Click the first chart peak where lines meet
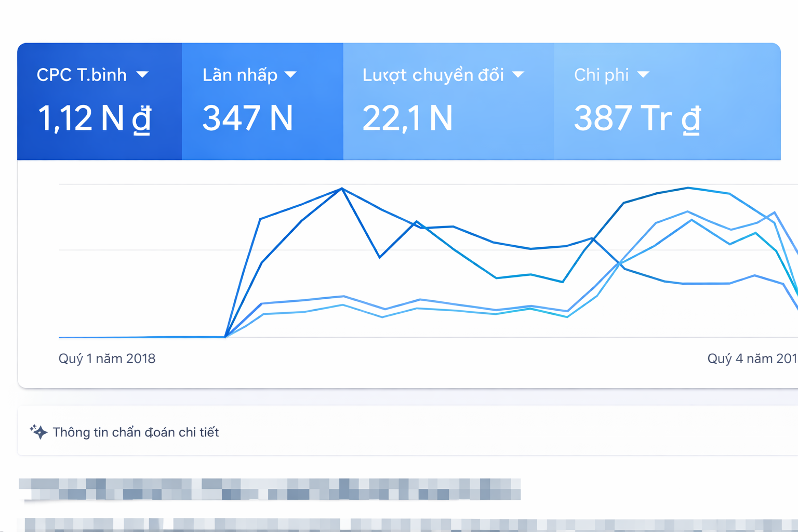Image resolution: width=798 pixels, height=532 pixels. (342, 189)
